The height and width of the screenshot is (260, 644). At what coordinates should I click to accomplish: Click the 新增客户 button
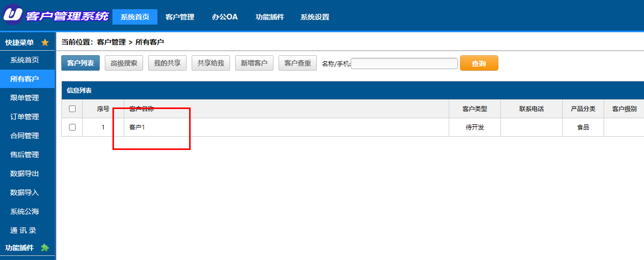coord(254,63)
